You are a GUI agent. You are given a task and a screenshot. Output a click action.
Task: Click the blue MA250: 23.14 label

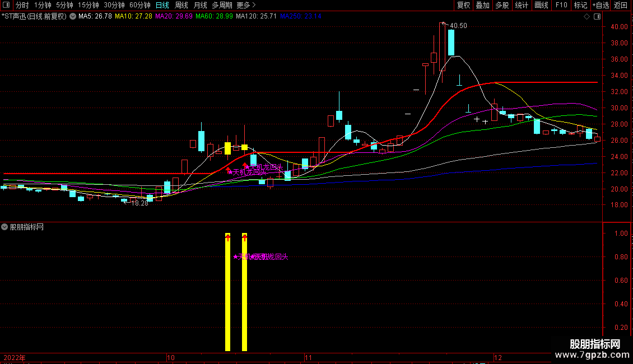(x=301, y=16)
